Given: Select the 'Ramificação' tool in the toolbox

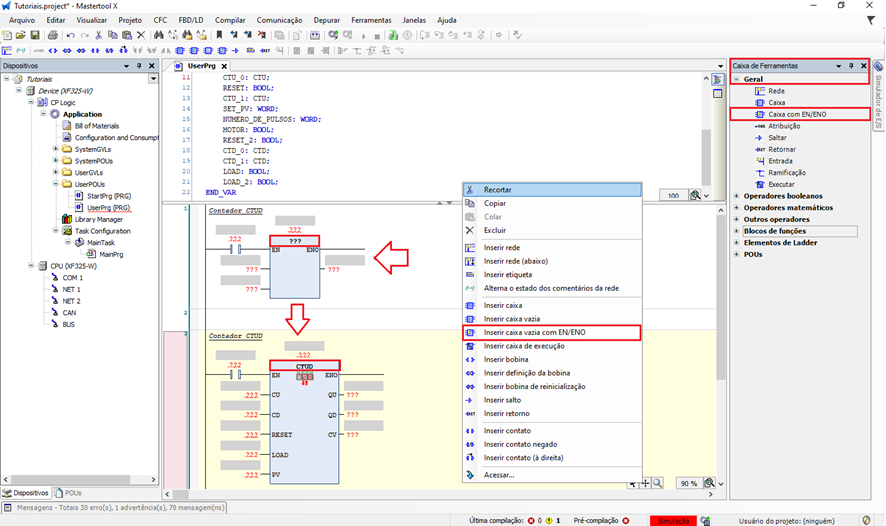Looking at the screenshot, I should point(787,173).
